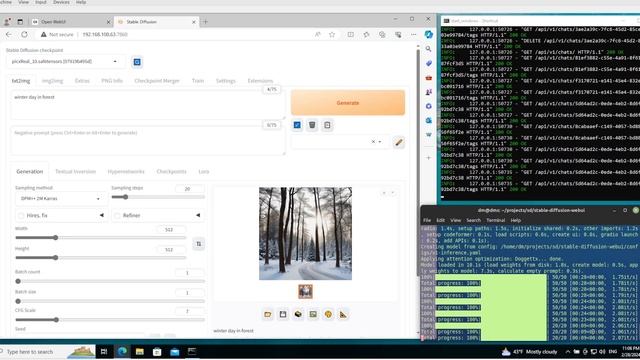Open Microsoft Edge from the taskbar
The width and height of the screenshot is (640, 360).
click(122, 351)
